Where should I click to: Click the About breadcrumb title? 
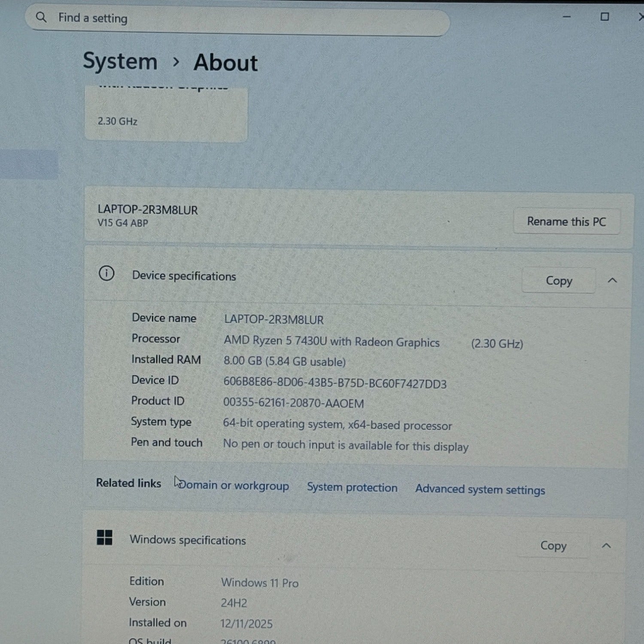225,63
